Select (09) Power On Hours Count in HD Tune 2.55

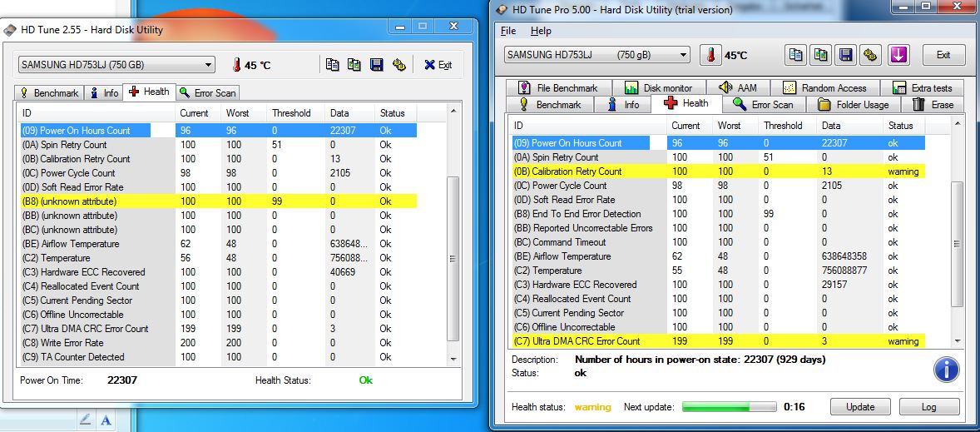click(x=217, y=131)
